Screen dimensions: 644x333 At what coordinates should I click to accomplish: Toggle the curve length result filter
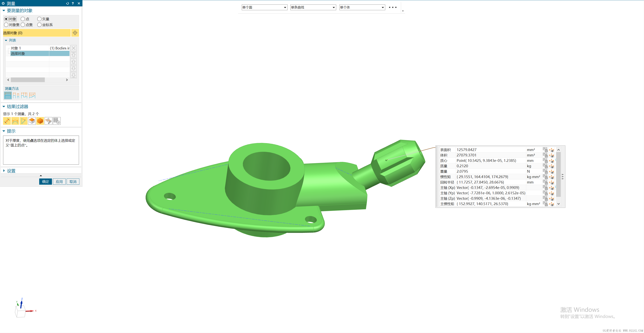(15, 121)
